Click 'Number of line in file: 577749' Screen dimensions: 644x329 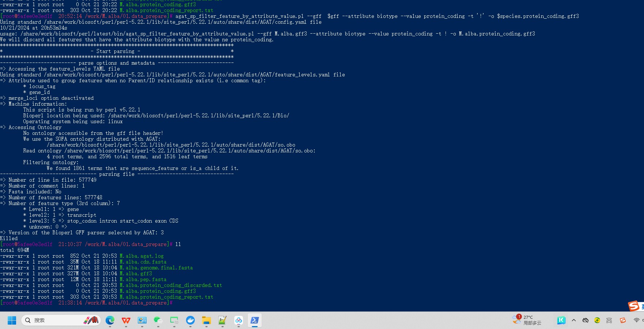[48, 180]
